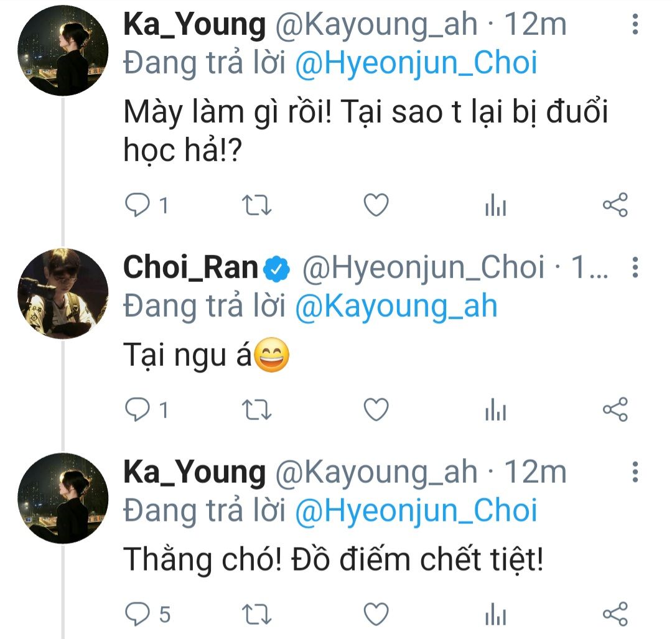Open more options for the last tweet
Screen dimensions: 672x639
click(x=635, y=472)
